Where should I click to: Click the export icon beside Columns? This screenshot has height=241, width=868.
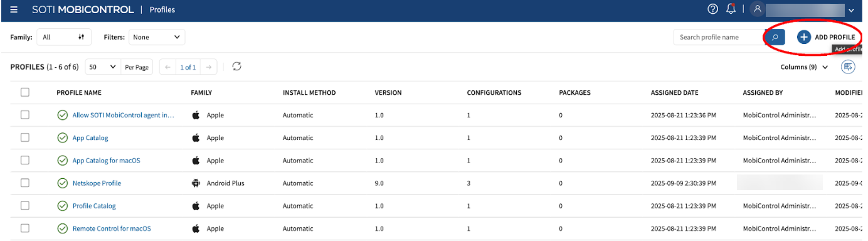click(848, 67)
